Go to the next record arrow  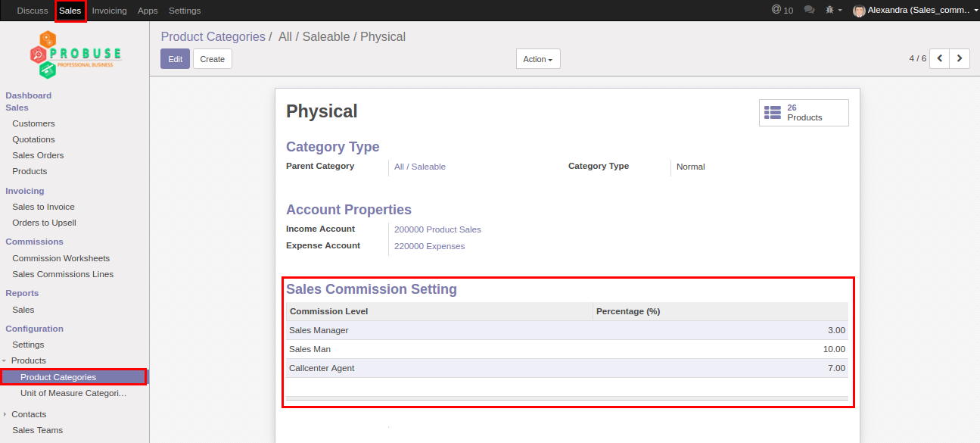click(x=960, y=58)
